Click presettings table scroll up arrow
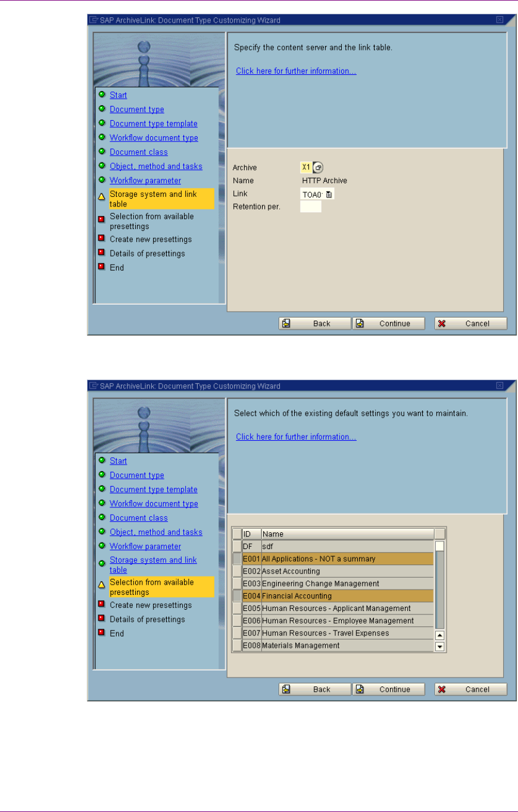The image size is (518, 812). (x=440, y=635)
